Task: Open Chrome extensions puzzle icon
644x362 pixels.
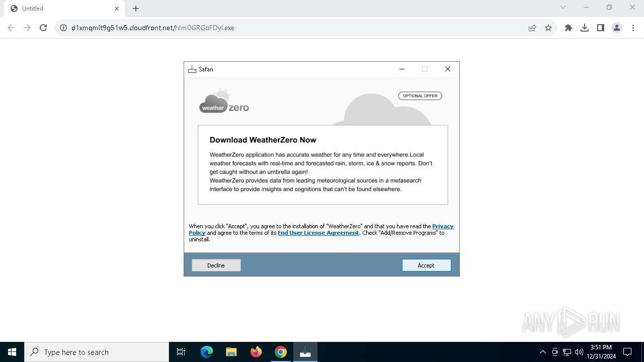Action: click(x=569, y=28)
